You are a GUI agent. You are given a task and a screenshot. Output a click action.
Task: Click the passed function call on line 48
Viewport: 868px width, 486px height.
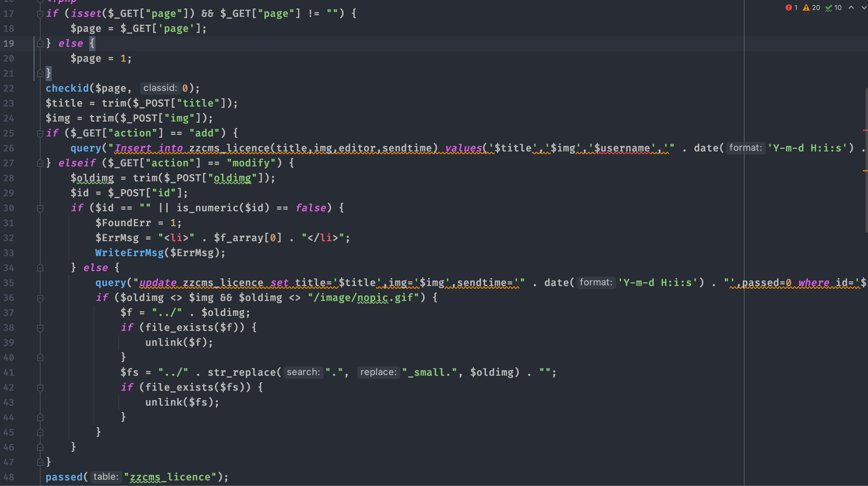pos(64,477)
